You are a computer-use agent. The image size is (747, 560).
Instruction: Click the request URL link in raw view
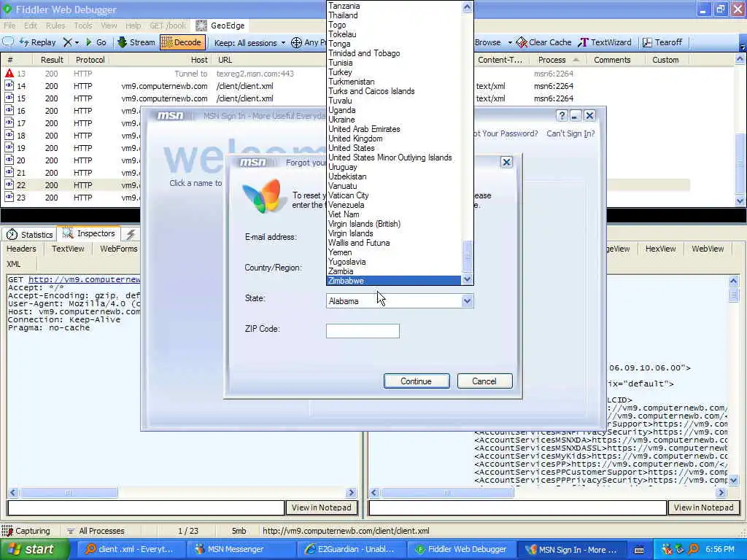(x=85, y=279)
